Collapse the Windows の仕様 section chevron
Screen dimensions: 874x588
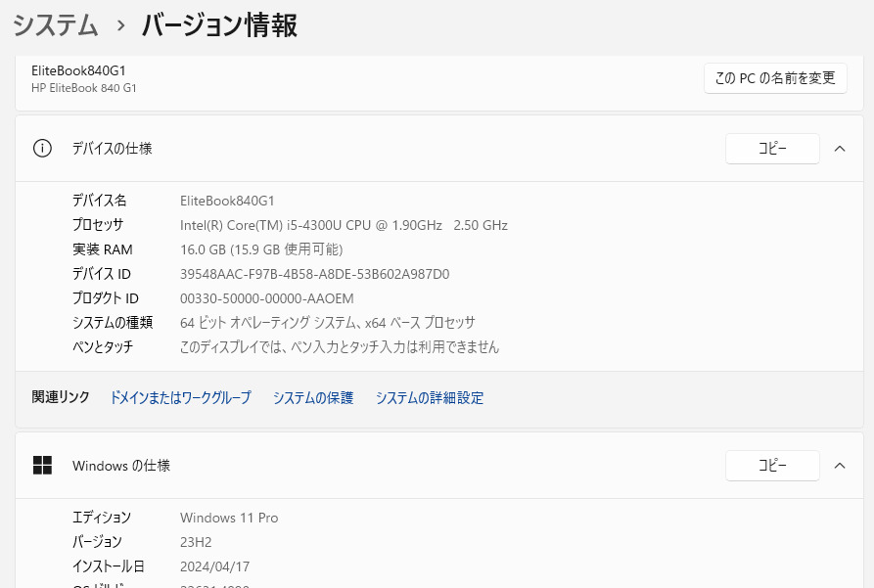coord(840,466)
